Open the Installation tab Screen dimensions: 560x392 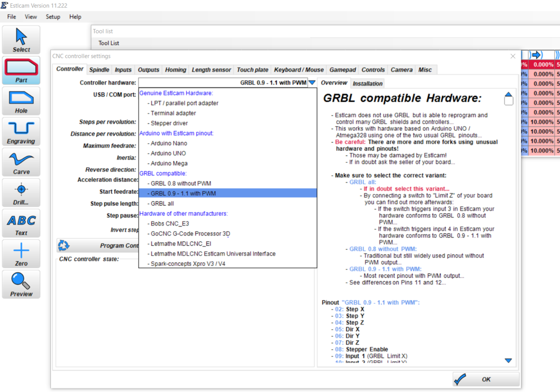coord(368,83)
